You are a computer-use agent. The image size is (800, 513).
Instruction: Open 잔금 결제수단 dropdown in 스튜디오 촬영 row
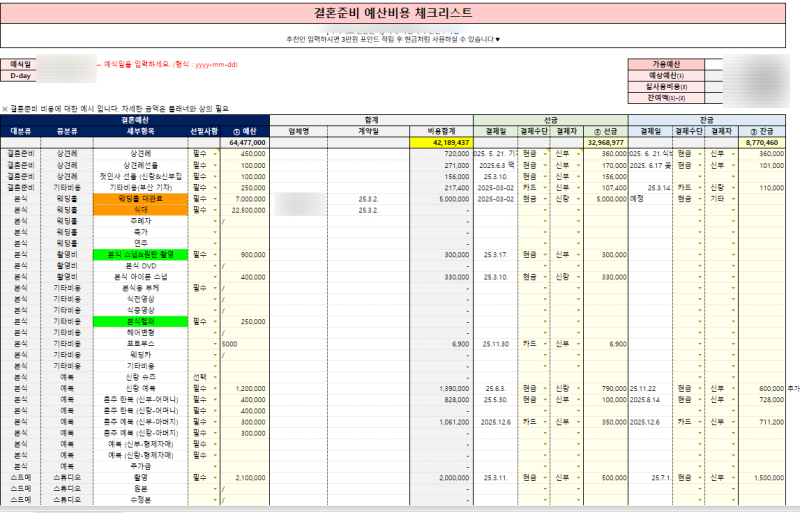(x=700, y=478)
